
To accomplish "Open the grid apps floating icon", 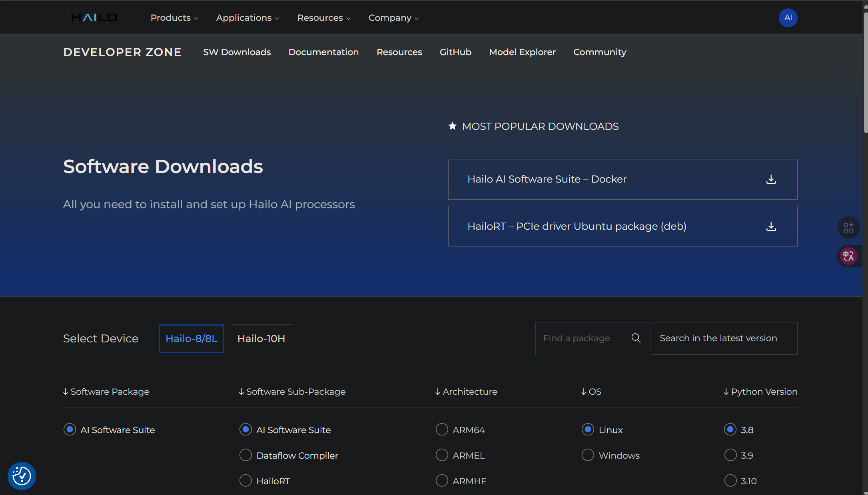I will click(848, 228).
